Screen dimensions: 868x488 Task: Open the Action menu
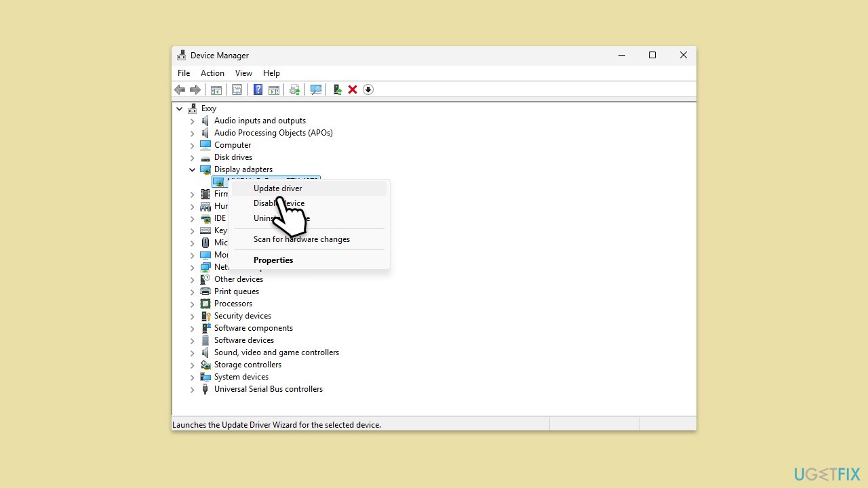[212, 73]
